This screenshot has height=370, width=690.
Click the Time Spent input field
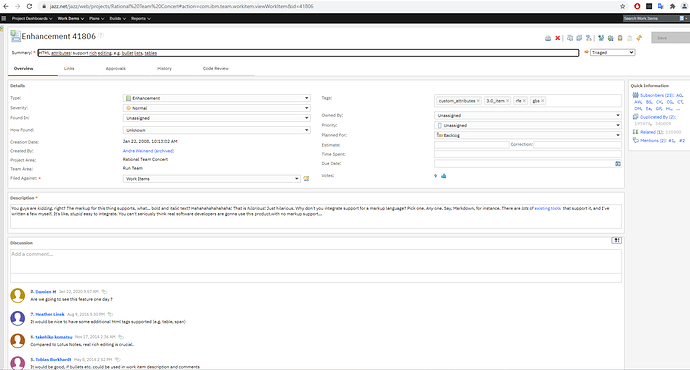pyautogui.click(x=528, y=154)
